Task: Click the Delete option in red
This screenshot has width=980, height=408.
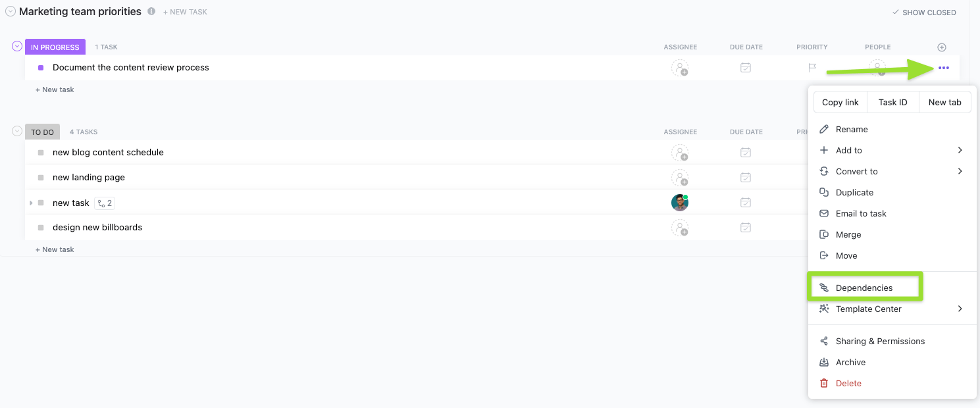Action: (848, 383)
